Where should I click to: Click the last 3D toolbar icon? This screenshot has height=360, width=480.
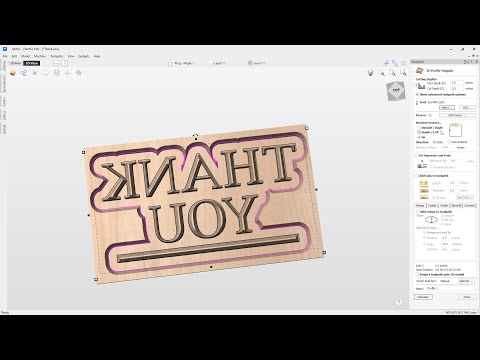point(79,73)
